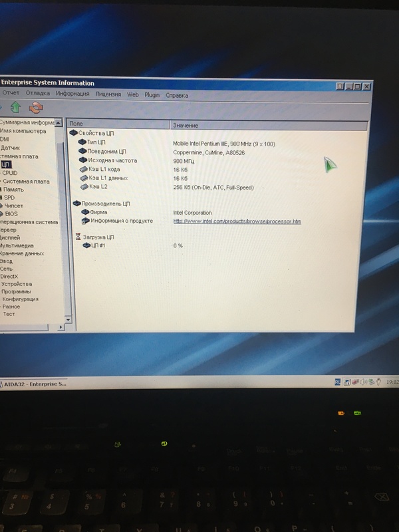Click the chip icon beside ЦП #1
The image size is (399, 532).
pos(87,245)
